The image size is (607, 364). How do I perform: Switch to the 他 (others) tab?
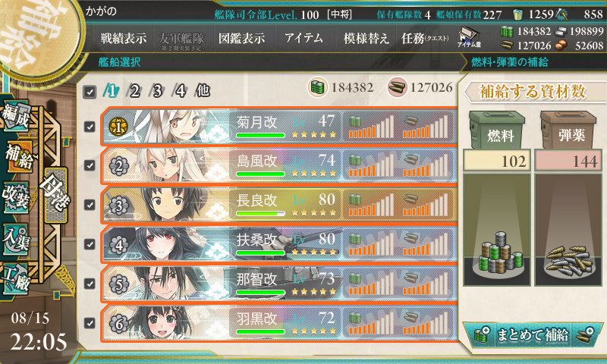tap(203, 91)
